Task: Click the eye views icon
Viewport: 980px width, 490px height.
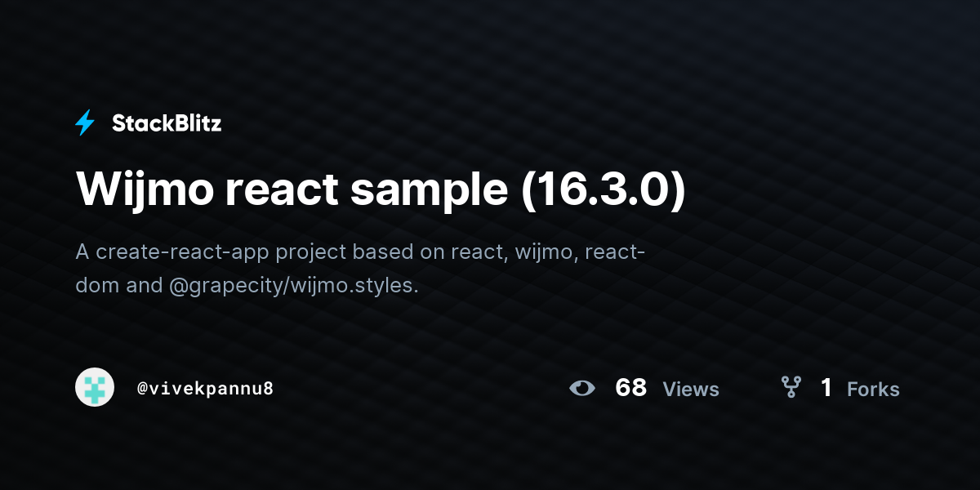Action: pyautogui.click(x=582, y=388)
